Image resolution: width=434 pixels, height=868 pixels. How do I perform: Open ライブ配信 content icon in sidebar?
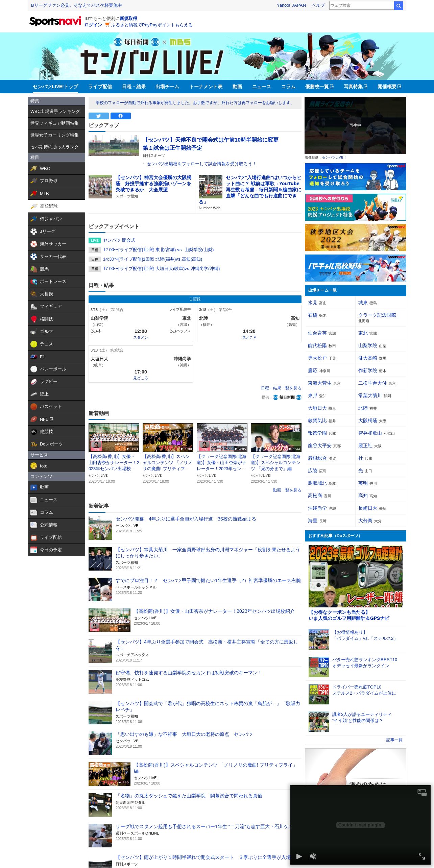[x=34, y=537]
